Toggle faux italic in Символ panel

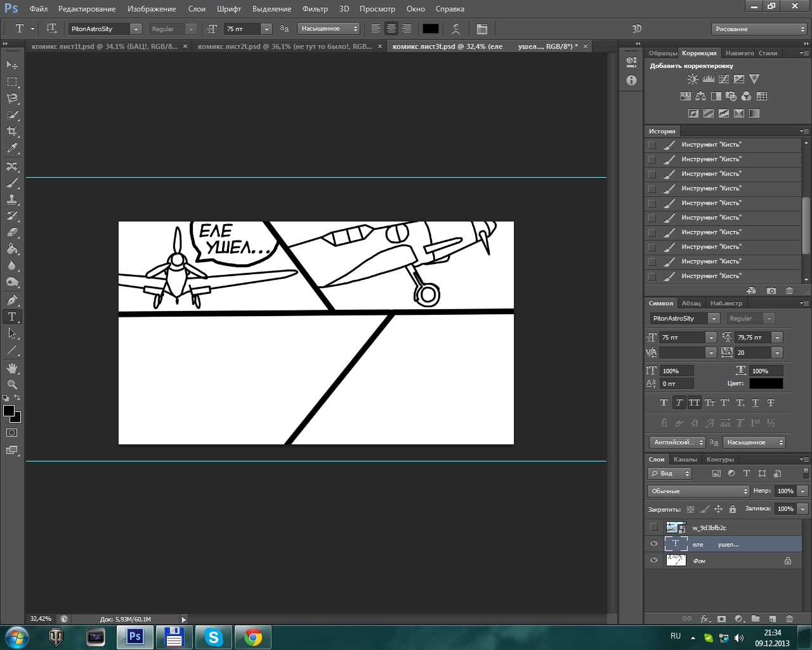679,402
